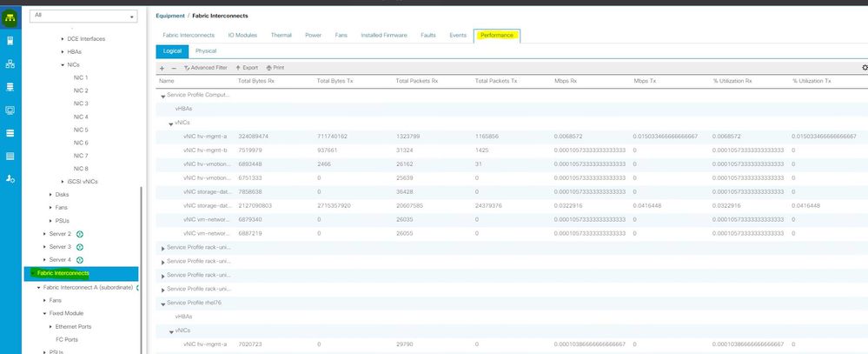Viewport: 868px width, 354px height.
Task: Expand HBAs tree node
Action: pos(62,51)
